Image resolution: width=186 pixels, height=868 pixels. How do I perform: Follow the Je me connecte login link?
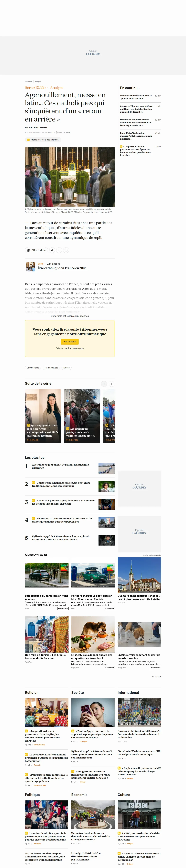coord(77,348)
